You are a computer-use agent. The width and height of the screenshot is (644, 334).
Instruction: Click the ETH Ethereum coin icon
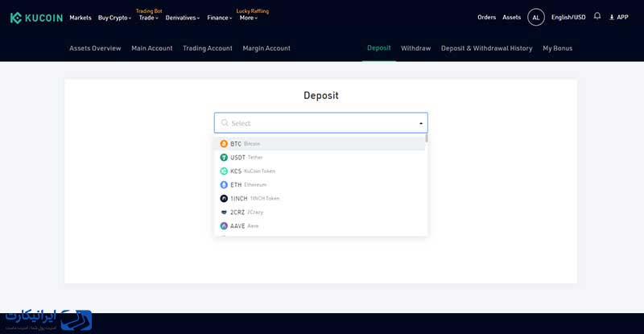224,185
